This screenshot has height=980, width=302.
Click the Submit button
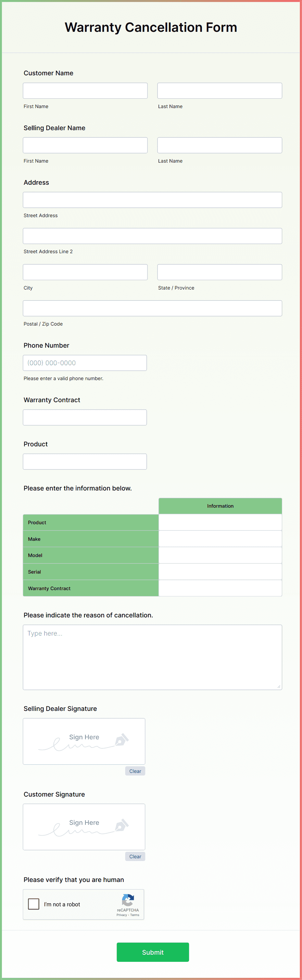(x=152, y=952)
